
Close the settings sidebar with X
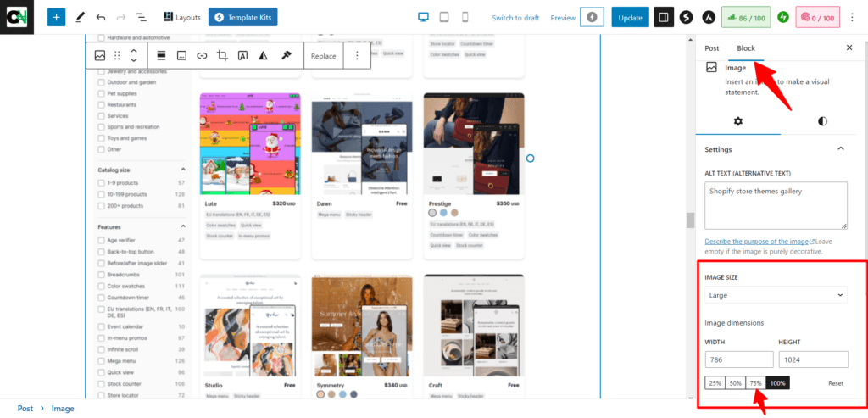pos(849,47)
